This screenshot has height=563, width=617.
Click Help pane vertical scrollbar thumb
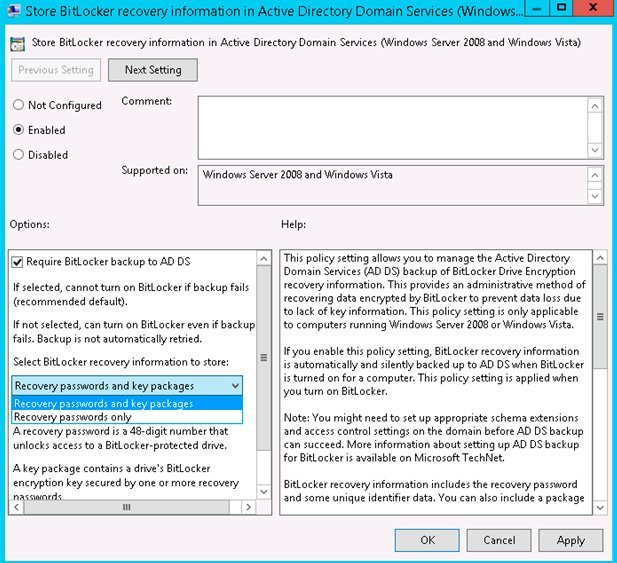[x=600, y=317]
